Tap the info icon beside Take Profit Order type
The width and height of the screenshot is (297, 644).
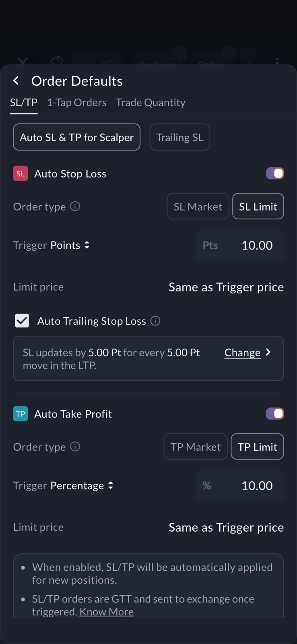point(75,447)
